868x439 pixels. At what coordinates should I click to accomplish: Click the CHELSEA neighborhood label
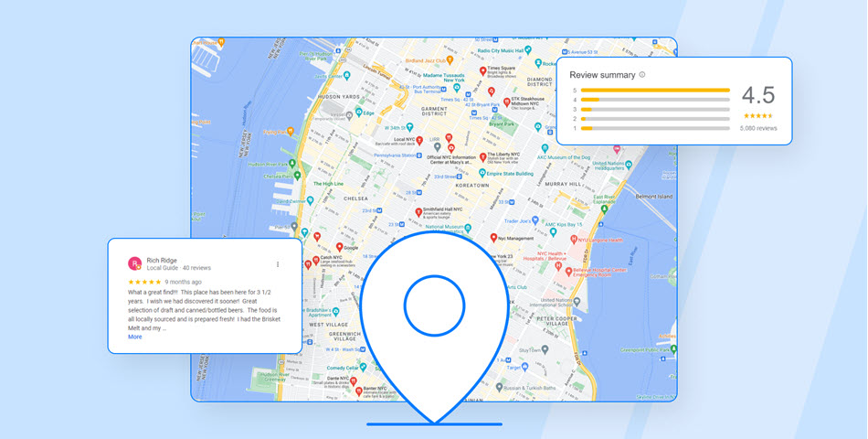[x=355, y=198]
